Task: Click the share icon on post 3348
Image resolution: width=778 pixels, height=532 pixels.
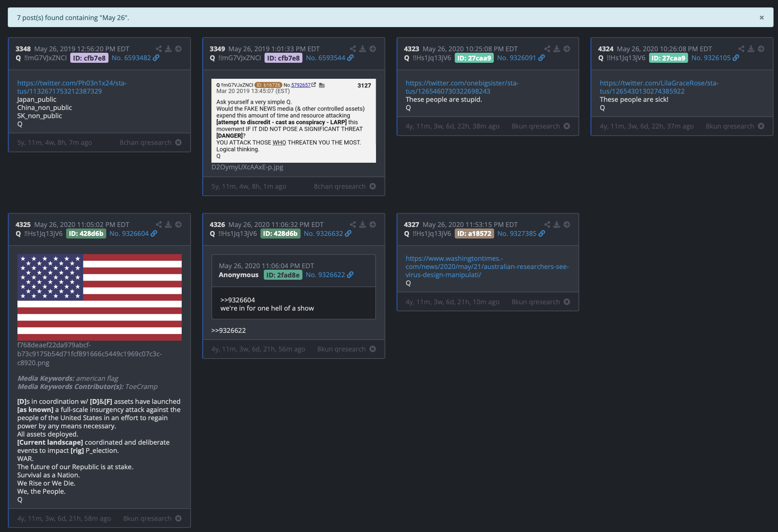Action: tap(159, 49)
